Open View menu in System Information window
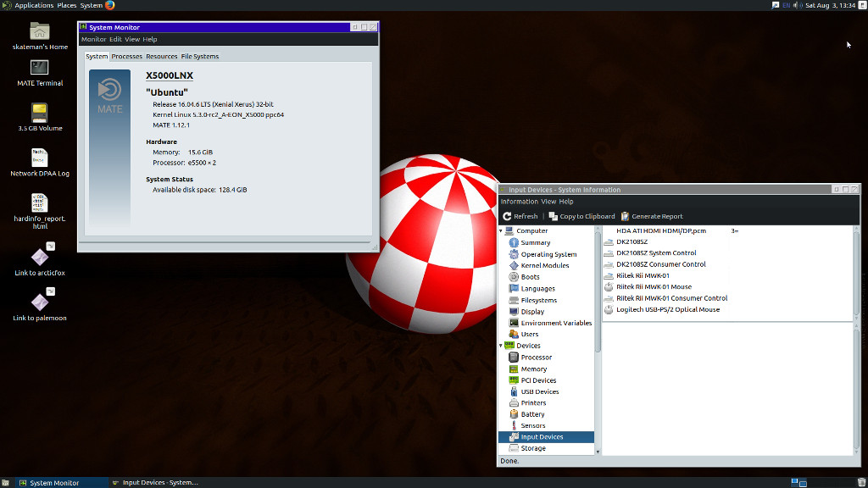This screenshot has height=488, width=868. tap(548, 202)
